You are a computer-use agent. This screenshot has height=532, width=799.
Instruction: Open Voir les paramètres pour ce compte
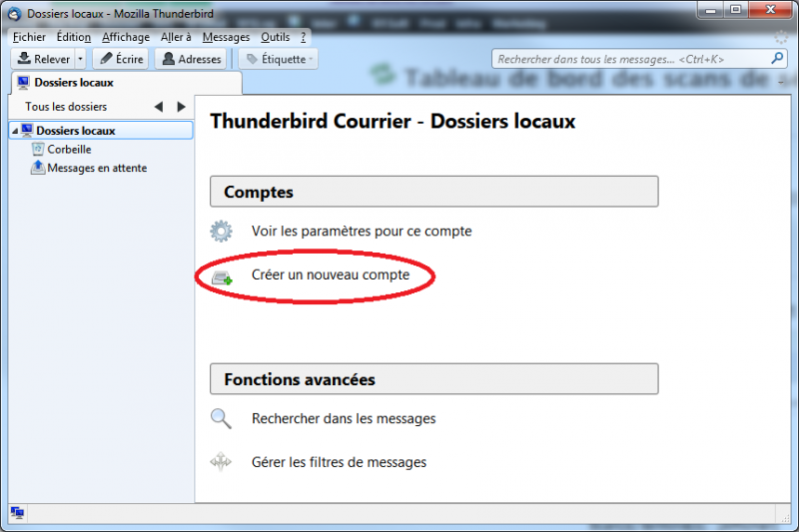(362, 232)
